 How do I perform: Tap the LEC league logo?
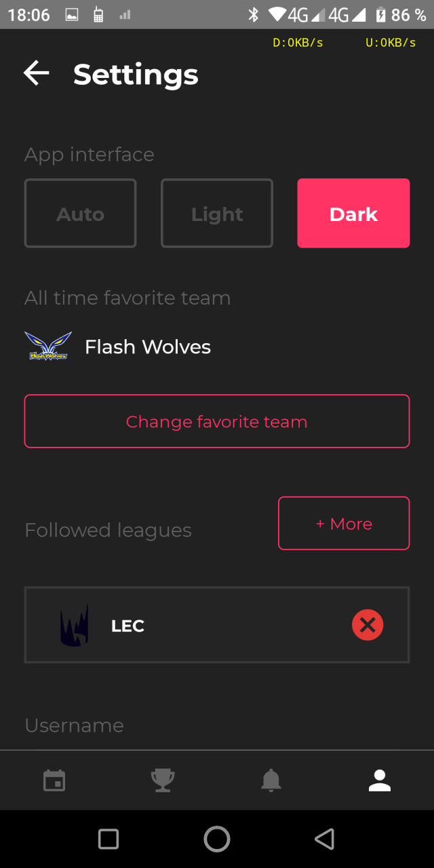75,625
